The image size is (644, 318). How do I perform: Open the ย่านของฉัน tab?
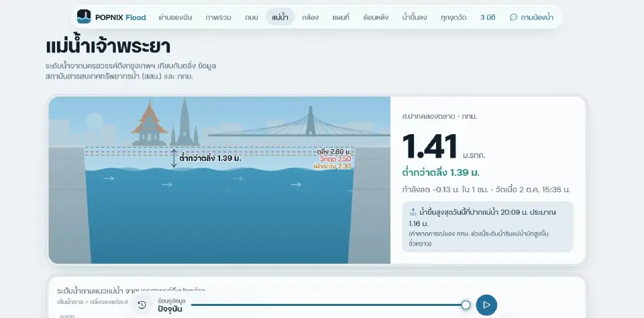click(175, 17)
